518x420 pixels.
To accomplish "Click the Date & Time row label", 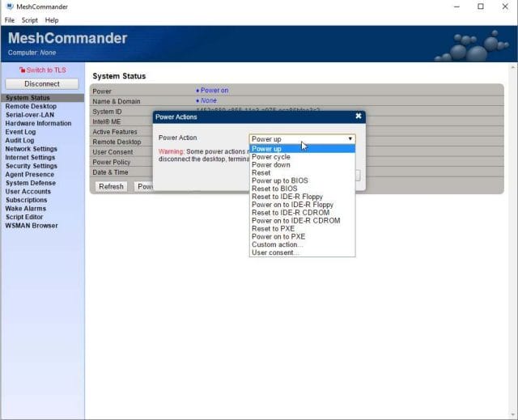I will [110, 172].
